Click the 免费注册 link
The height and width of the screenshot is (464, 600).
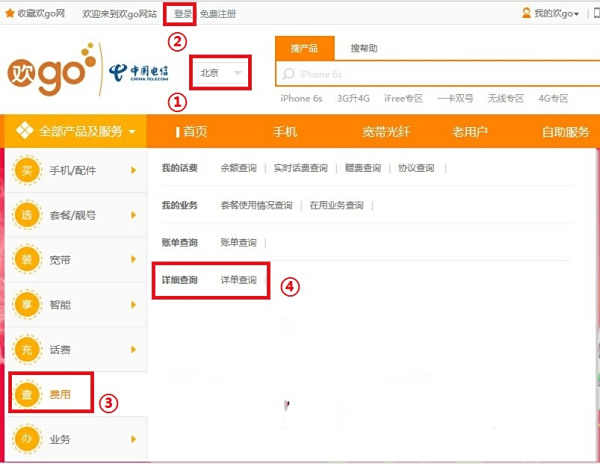pyautogui.click(x=218, y=14)
